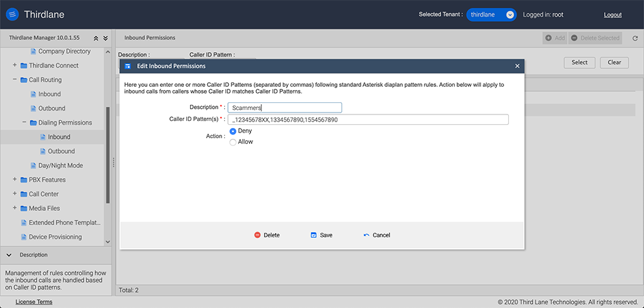Click the Call Routing folder icon
Image resolution: width=644 pixels, height=308 pixels.
pyautogui.click(x=24, y=80)
